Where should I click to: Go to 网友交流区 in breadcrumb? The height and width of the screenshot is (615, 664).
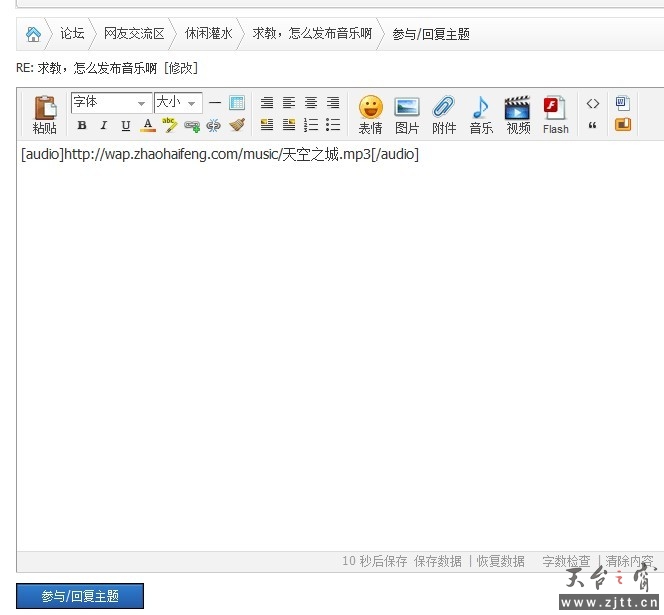pyautogui.click(x=134, y=34)
